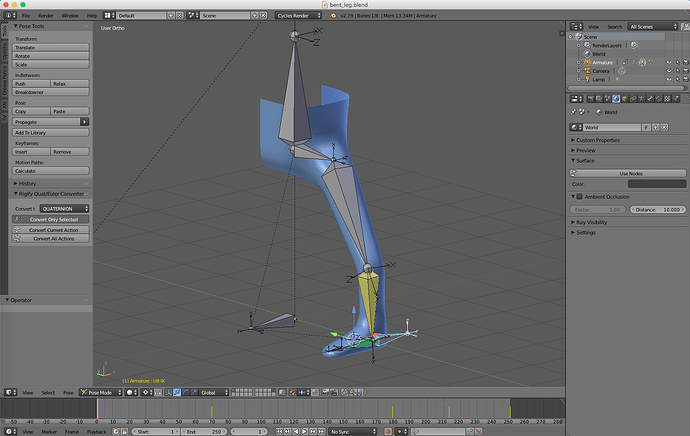Click the Breakdowner button
The width and height of the screenshot is (690, 436).
pyautogui.click(x=51, y=92)
